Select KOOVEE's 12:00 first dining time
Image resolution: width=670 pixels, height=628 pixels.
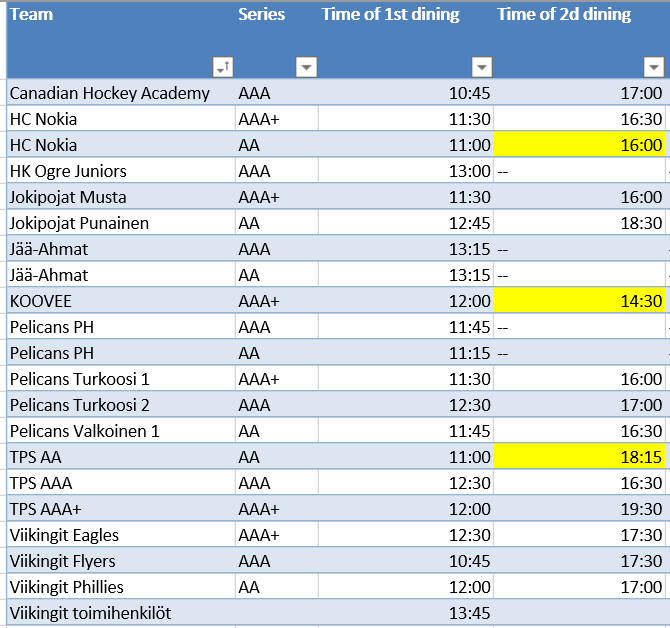[x=406, y=301]
